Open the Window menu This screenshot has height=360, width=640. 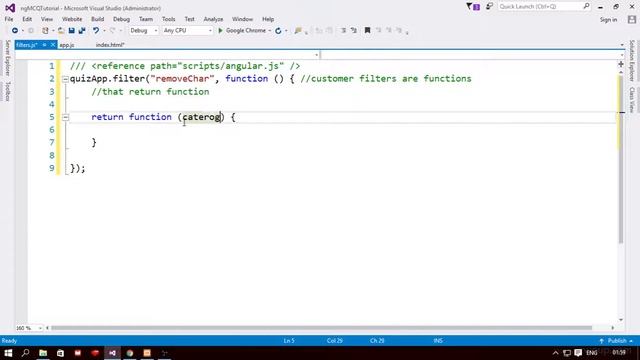click(242, 19)
